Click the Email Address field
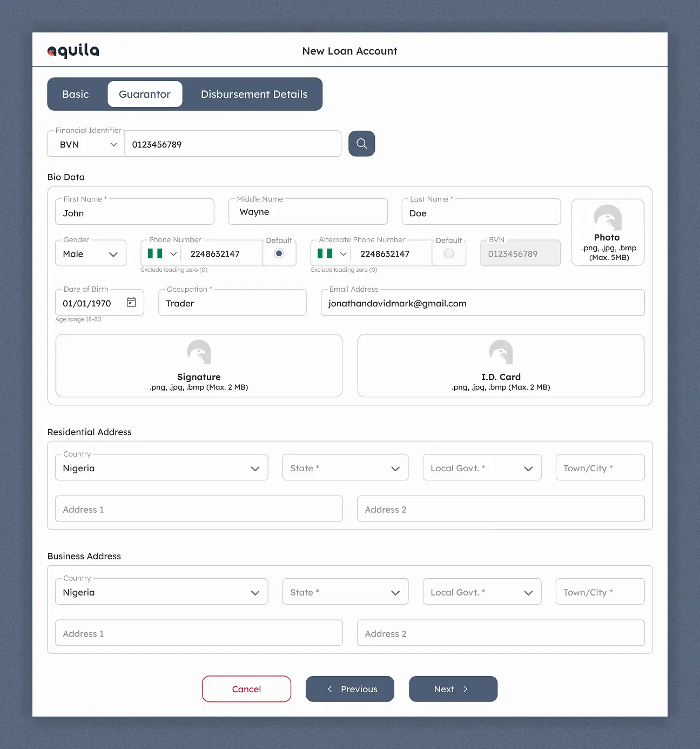The width and height of the screenshot is (700, 749). (x=483, y=303)
